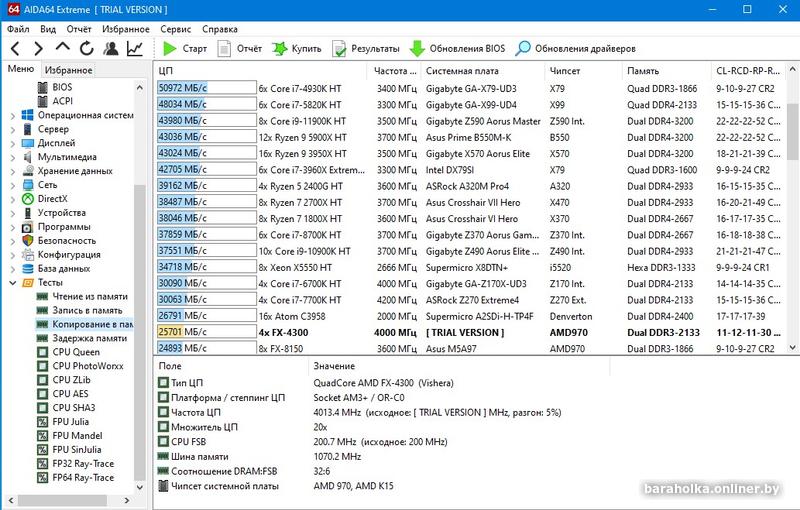Expand the Устройства tree node

(13, 213)
